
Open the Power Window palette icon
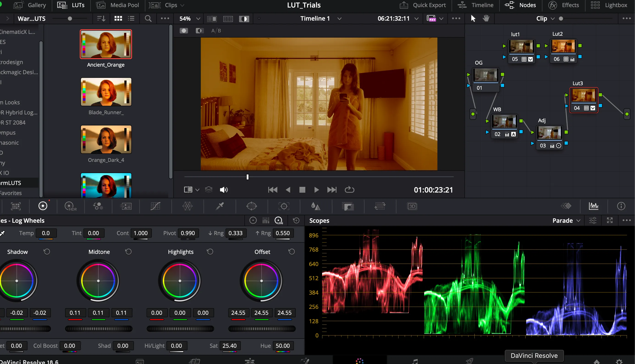pyautogui.click(x=251, y=206)
